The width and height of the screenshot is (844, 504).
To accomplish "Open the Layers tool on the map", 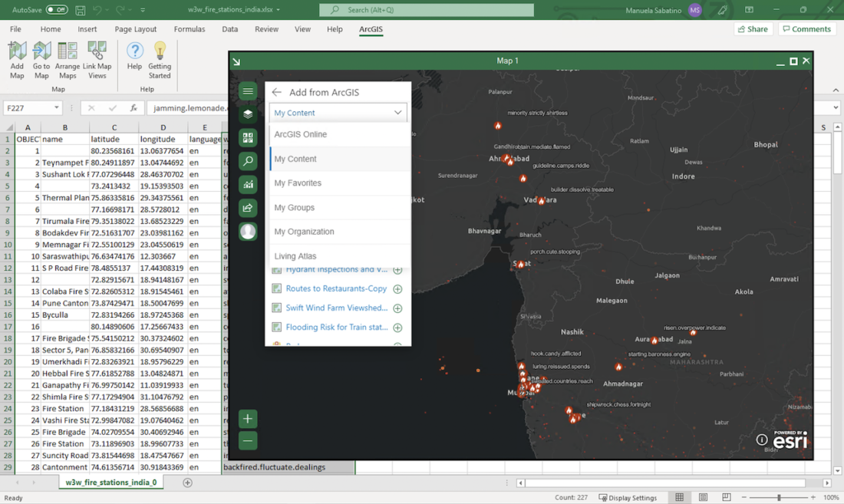I will click(248, 114).
